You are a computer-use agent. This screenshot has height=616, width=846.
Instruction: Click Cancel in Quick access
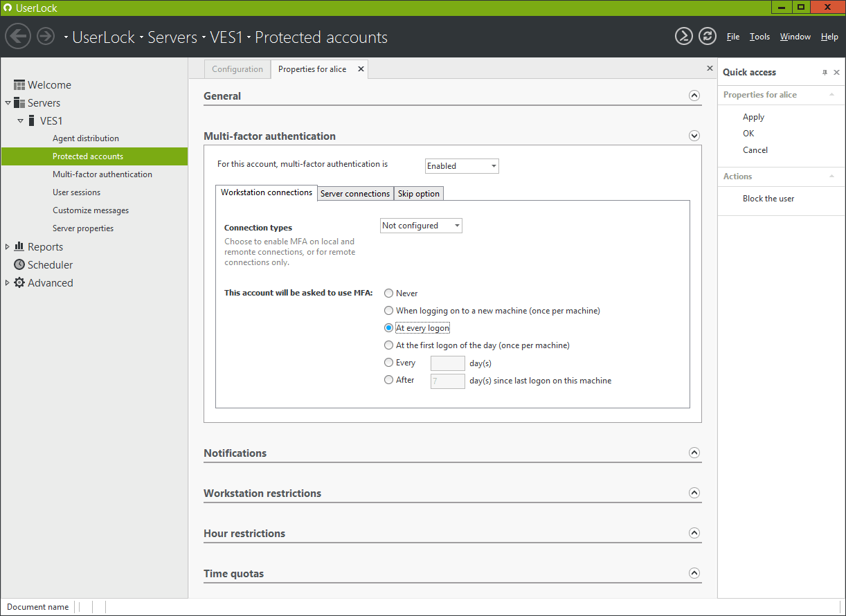[755, 150]
